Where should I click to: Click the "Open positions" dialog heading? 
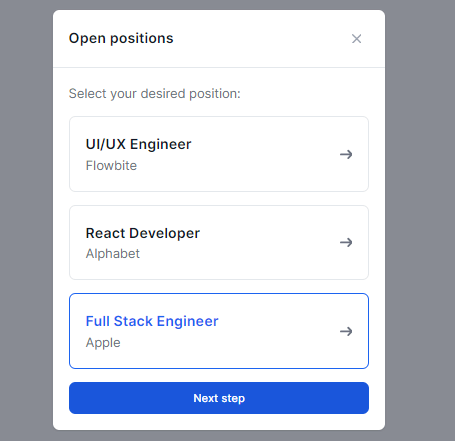[x=121, y=38]
